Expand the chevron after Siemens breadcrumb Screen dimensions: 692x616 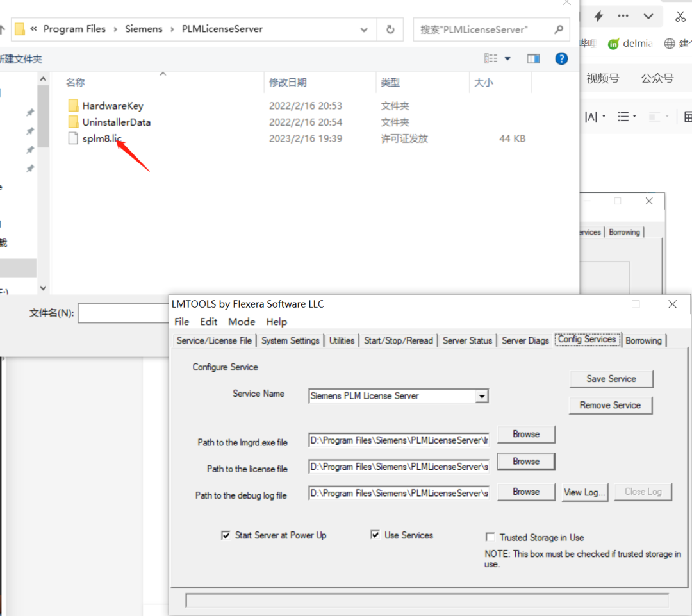(172, 29)
